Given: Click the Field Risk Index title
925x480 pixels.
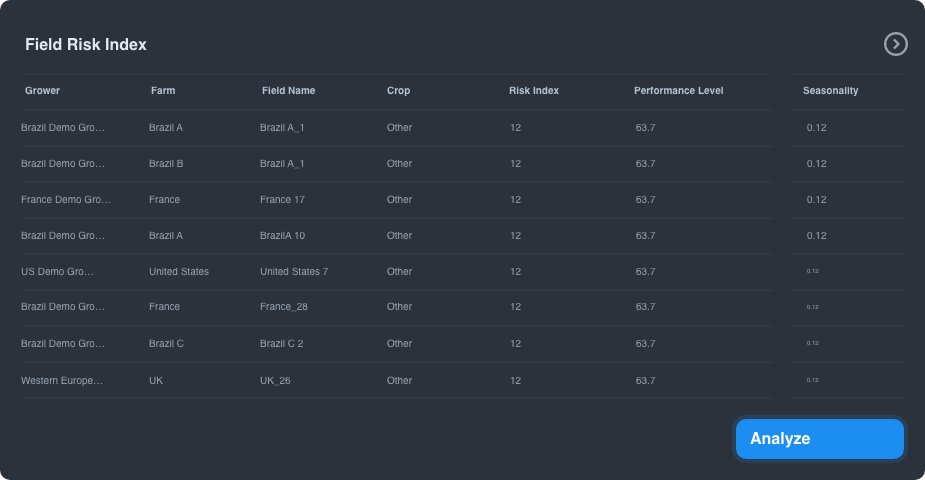Looking at the screenshot, I should (86, 45).
